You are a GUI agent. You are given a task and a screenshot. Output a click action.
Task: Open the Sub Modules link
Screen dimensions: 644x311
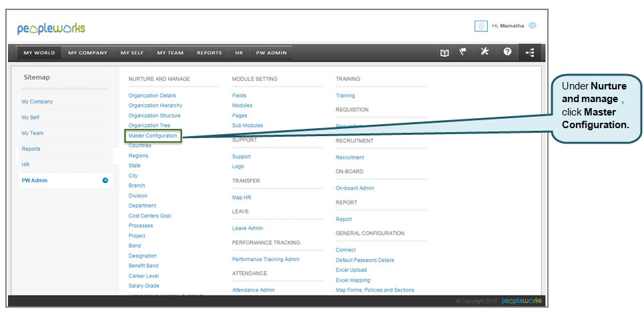pos(247,125)
